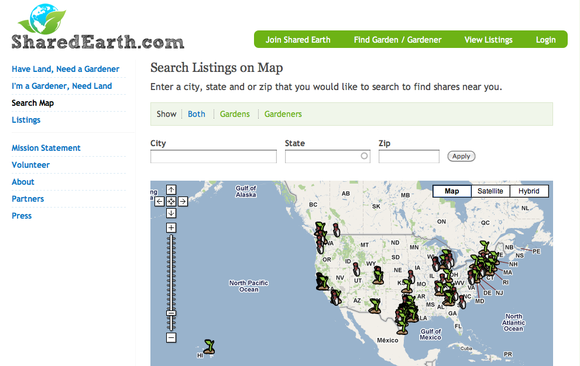Click the map zoom slider handle
The width and height of the screenshot is (580, 366).
click(x=171, y=313)
